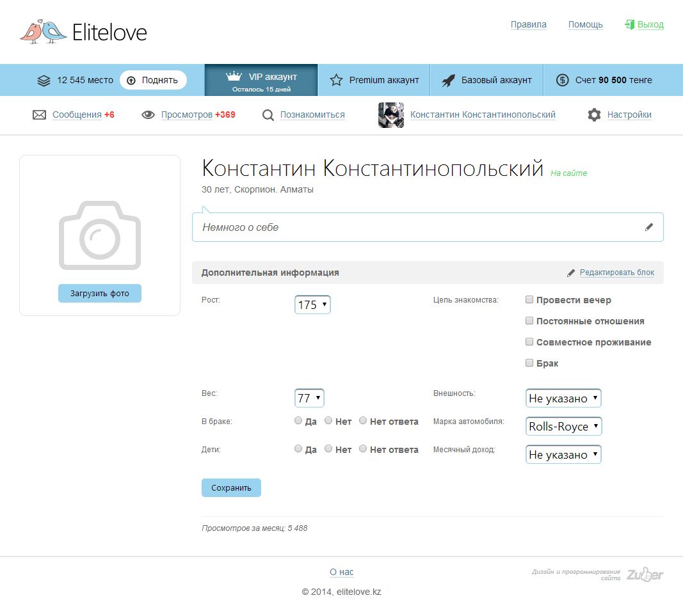Click the green exit door icon

(629, 25)
